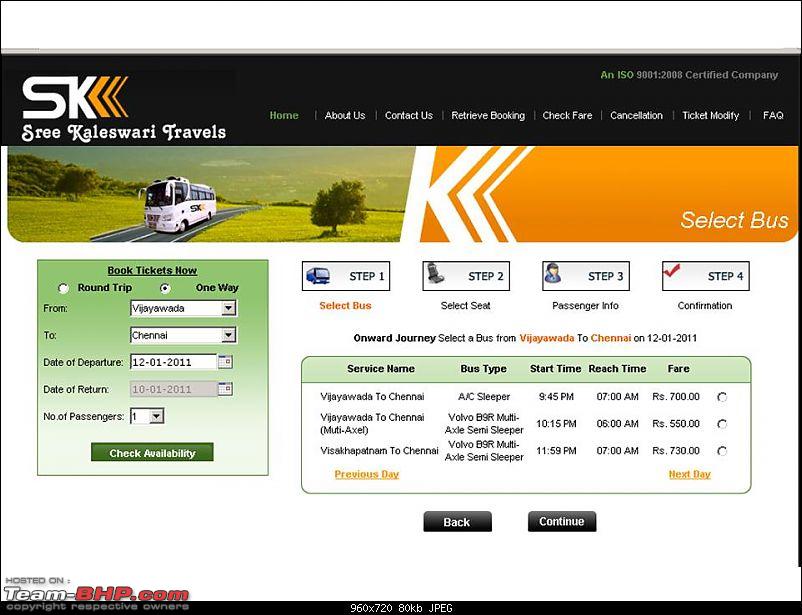802x615 pixels.
Task: Open the Ticket Modify page
Action: [710, 116]
